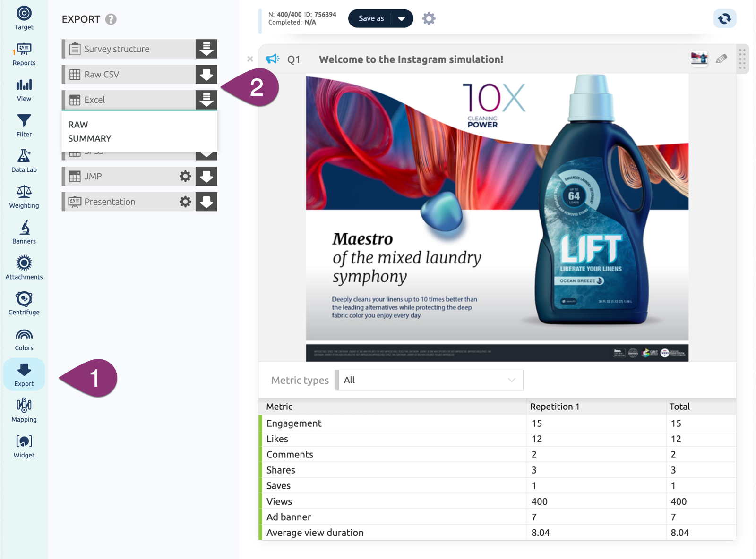Open the Filter panel

pos(24,125)
